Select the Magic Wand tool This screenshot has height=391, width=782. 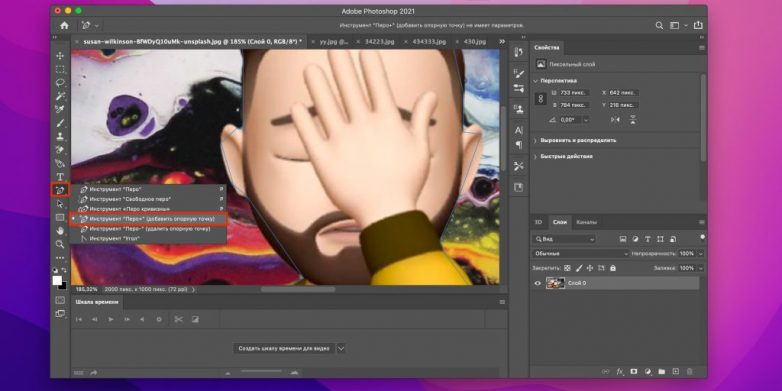tap(60, 96)
